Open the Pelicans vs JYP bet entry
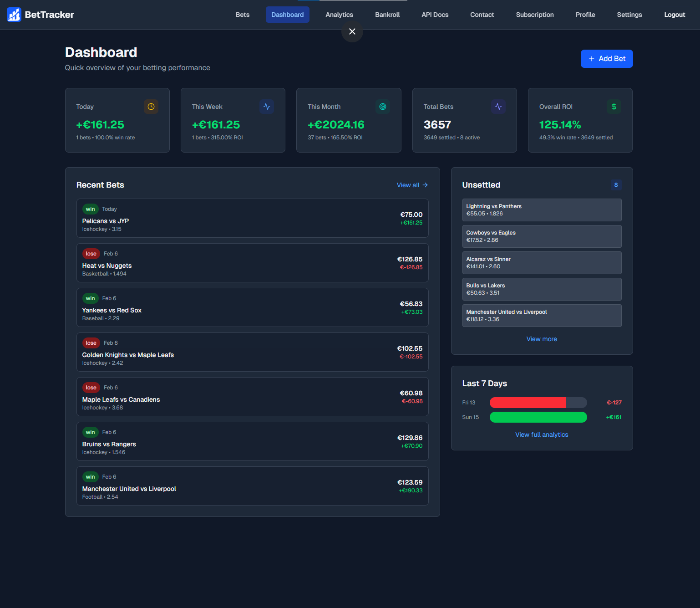The width and height of the screenshot is (700, 608). pos(252,218)
